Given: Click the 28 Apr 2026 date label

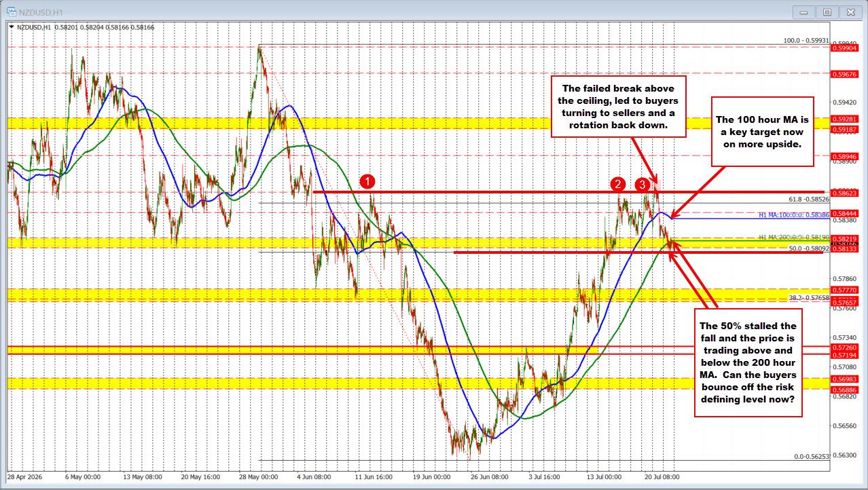Looking at the screenshot, I should [24, 476].
